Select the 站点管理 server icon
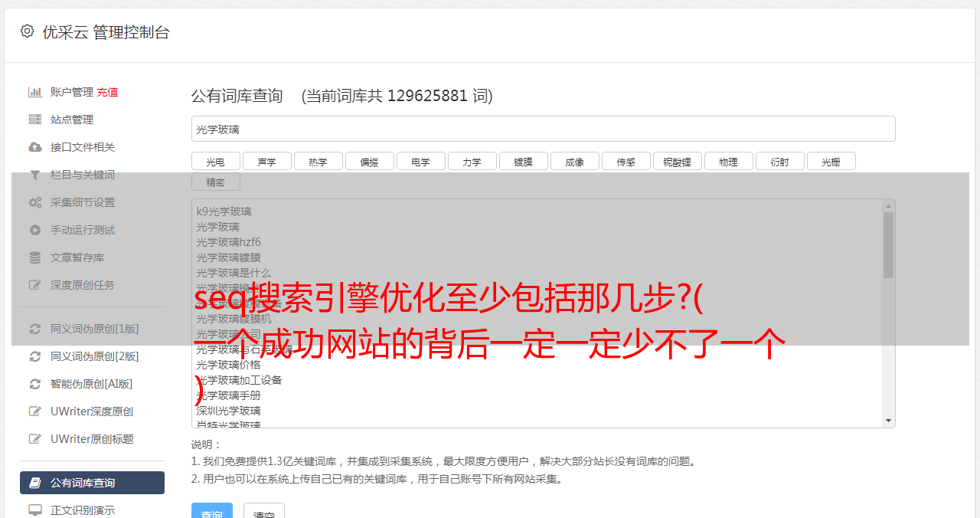Screen dimensions: 980x518 [35, 120]
